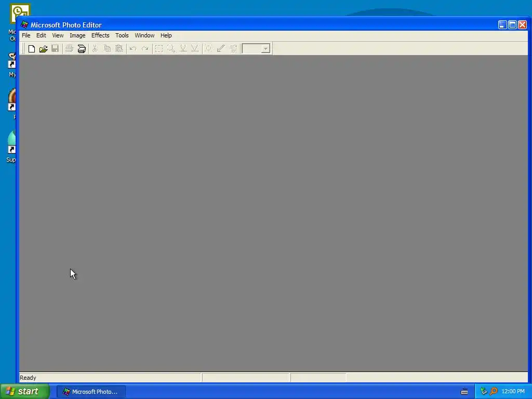This screenshot has width=532, height=399.
Task: Click the Cut scissors icon
Action: pyautogui.click(x=95, y=48)
